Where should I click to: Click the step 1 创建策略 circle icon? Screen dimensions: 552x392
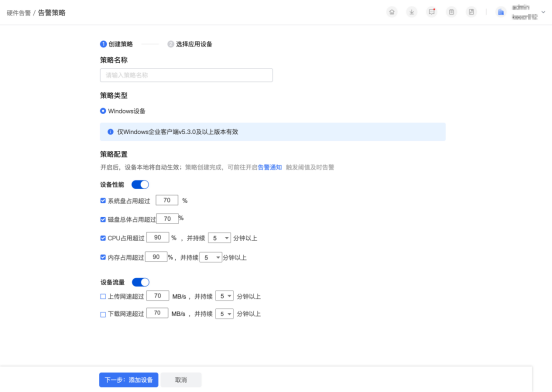tap(103, 44)
